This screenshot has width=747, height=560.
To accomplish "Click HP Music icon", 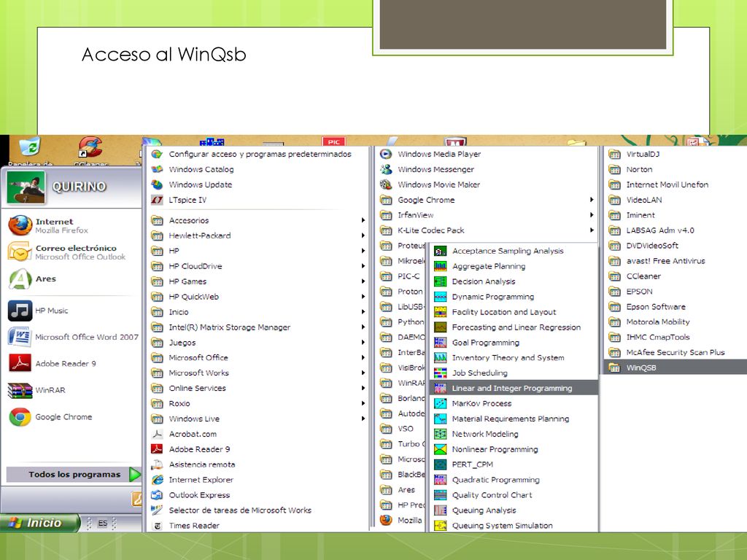I will click(x=20, y=311).
